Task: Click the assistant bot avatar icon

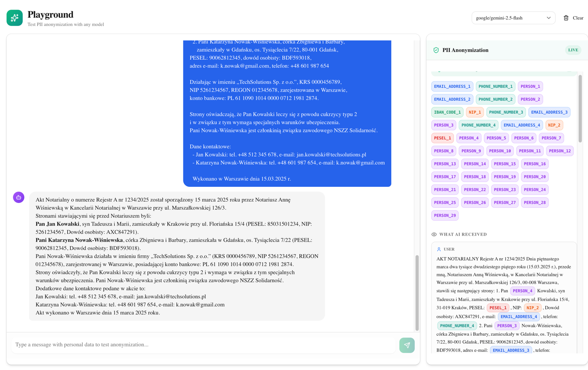Action: (x=19, y=197)
